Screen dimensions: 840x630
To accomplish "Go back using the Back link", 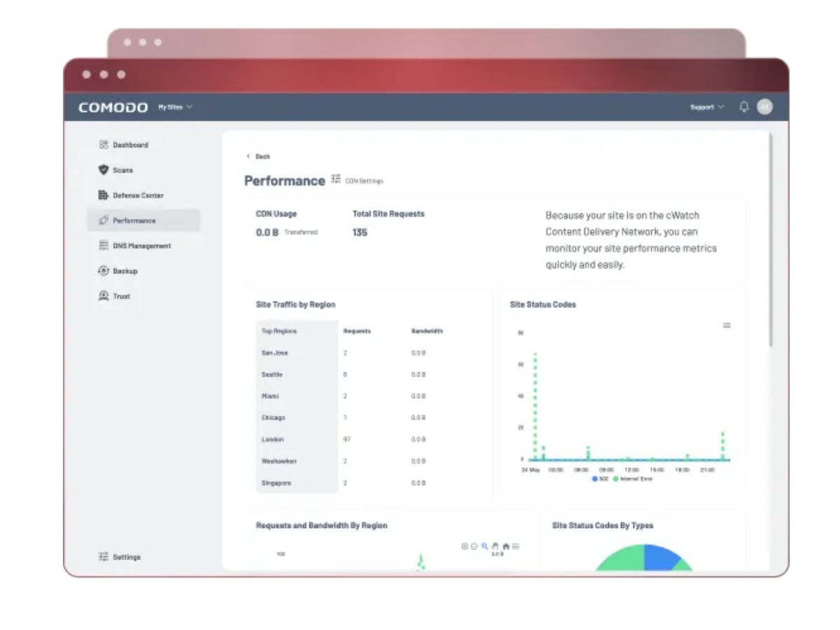I will coord(258,156).
